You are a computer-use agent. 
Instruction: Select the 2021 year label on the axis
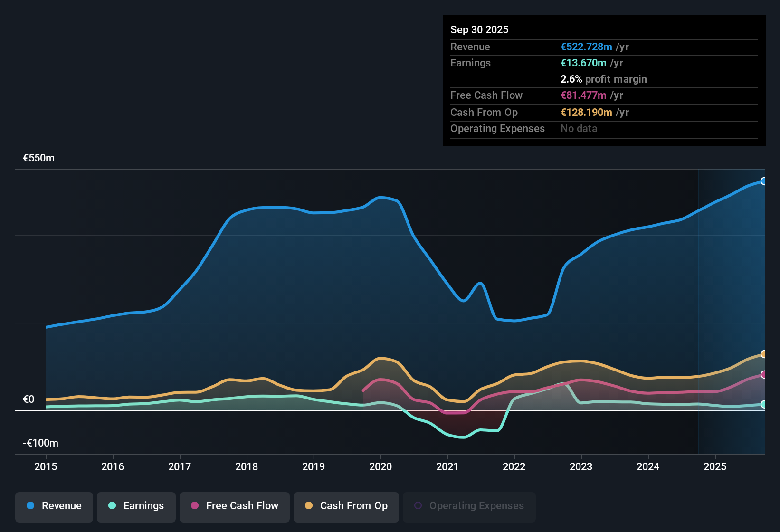(x=447, y=467)
